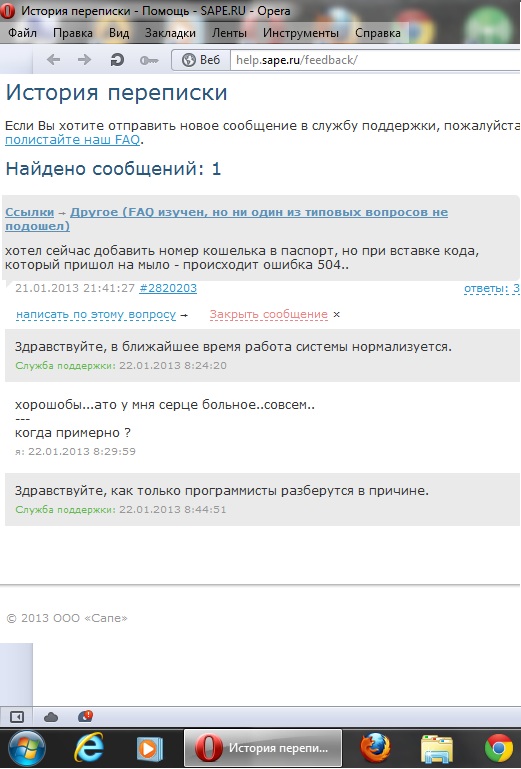
Task: Click написать по этому вопросу link
Action: tap(96, 314)
